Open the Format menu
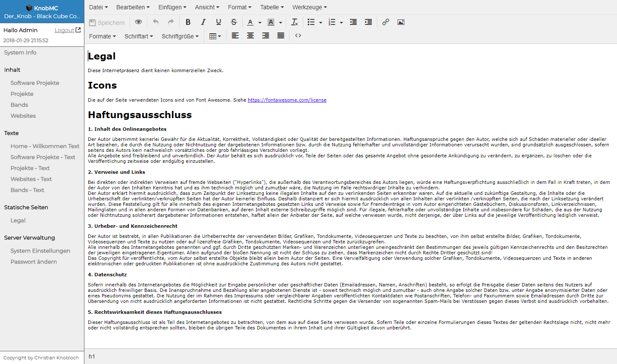This screenshot has height=364, width=617. point(240,7)
